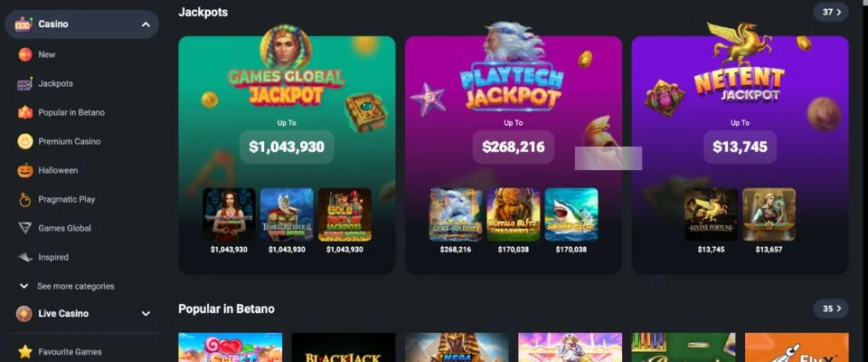Open Popular in Betano 35 button
The height and width of the screenshot is (362, 868).
[x=831, y=309]
